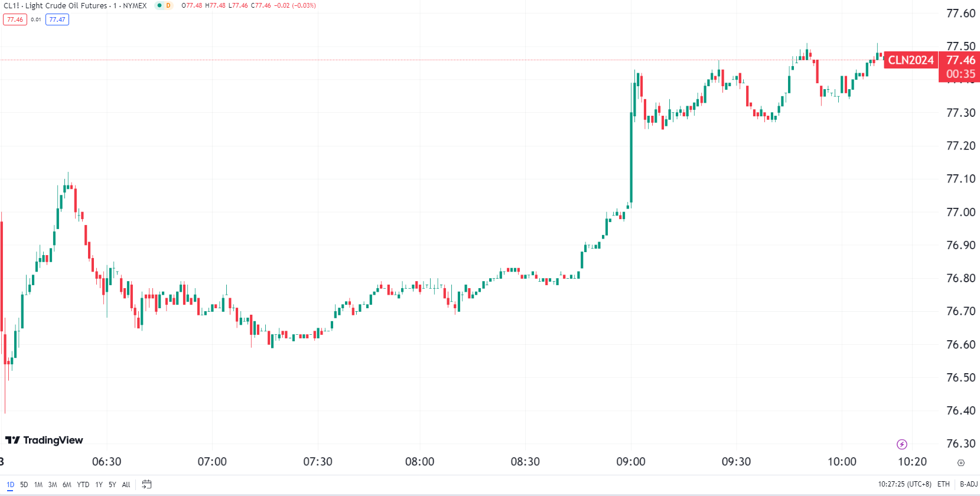Choose the YTD time range
Viewport: 980px width, 496px height.
(83, 484)
